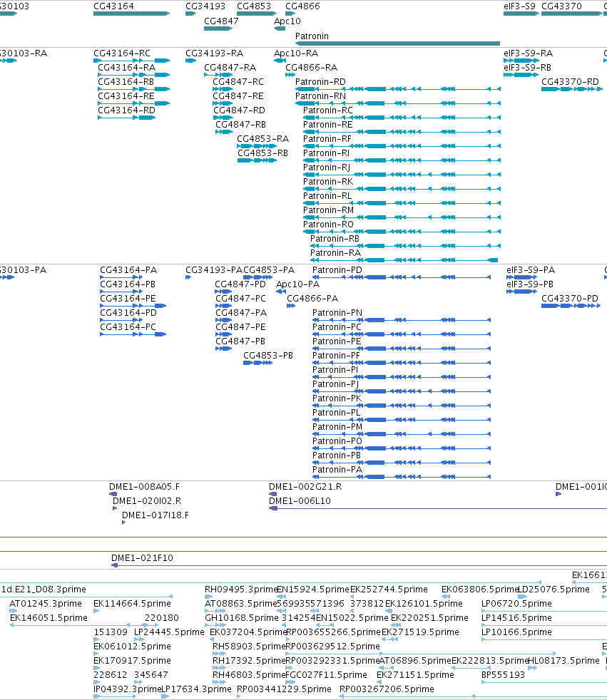Click the RH09495.3prime EST label
The image size is (607, 700).
click(x=241, y=590)
